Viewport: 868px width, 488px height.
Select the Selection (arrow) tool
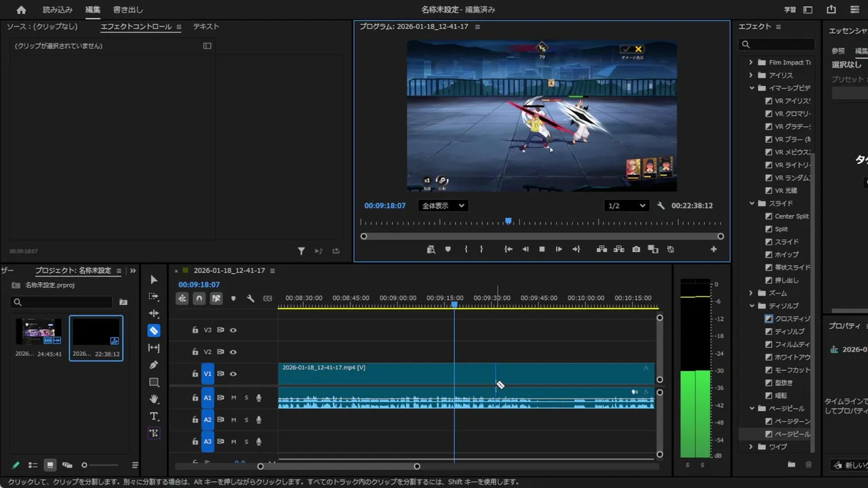point(154,280)
